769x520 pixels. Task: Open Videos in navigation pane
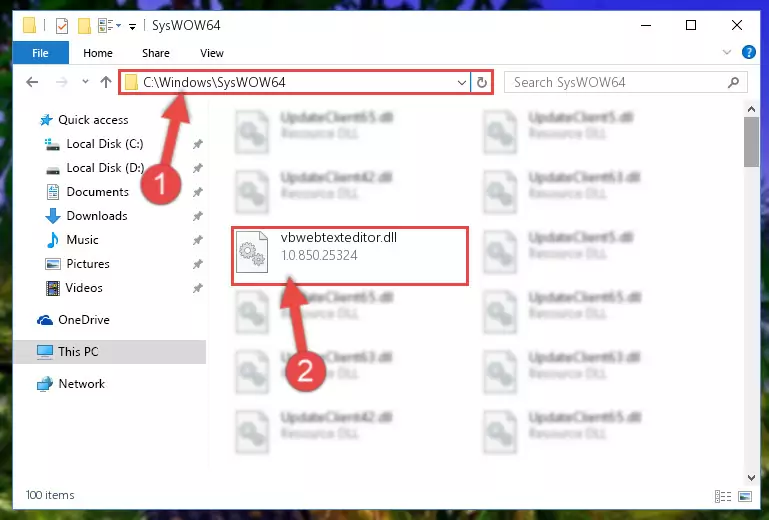click(84, 288)
